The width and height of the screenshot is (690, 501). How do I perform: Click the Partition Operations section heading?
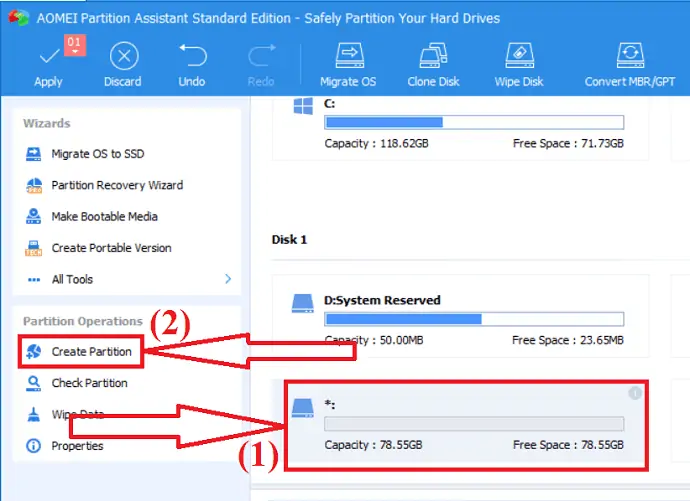(x=83, y=321)
